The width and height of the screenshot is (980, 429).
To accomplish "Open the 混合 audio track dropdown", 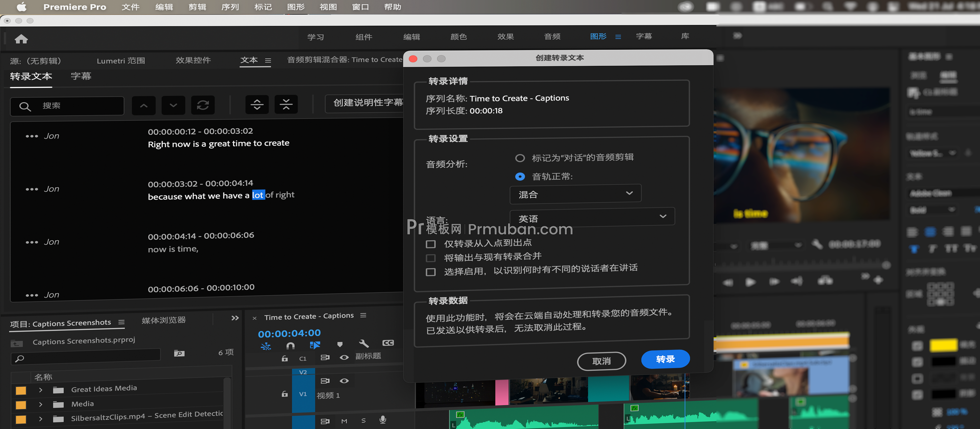I will coord(575,194).
